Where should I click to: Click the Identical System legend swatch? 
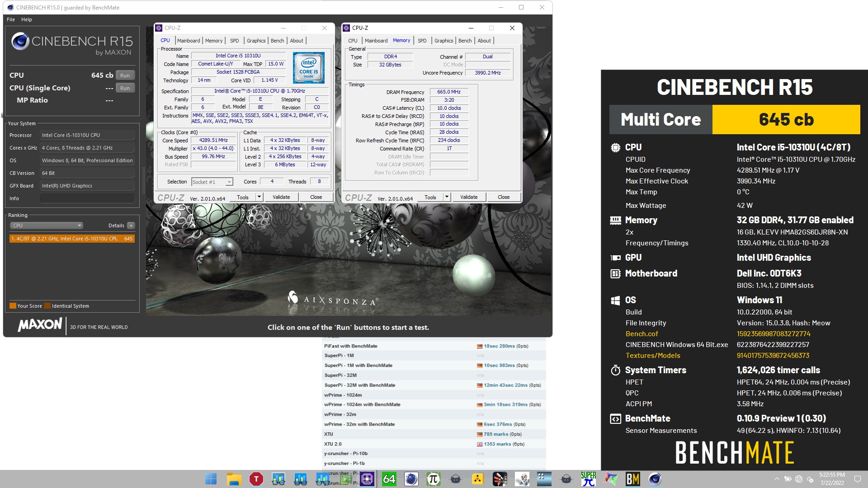(x=47, y=306)
